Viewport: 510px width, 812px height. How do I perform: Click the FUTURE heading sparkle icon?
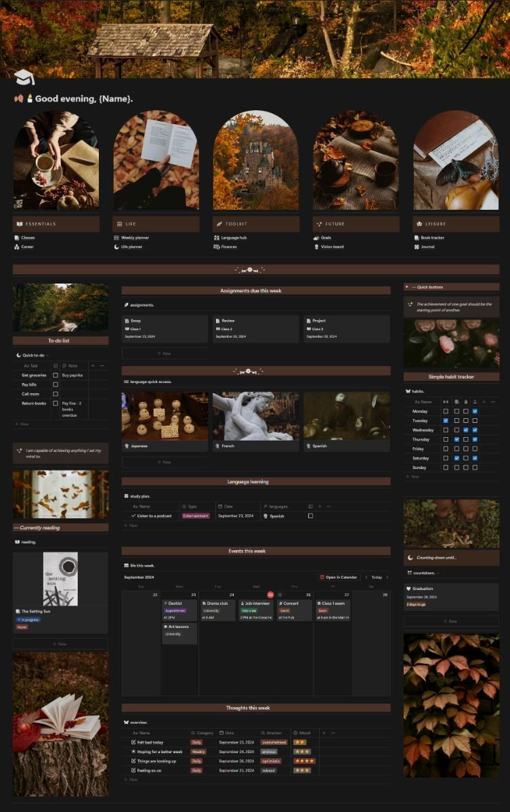319,224
